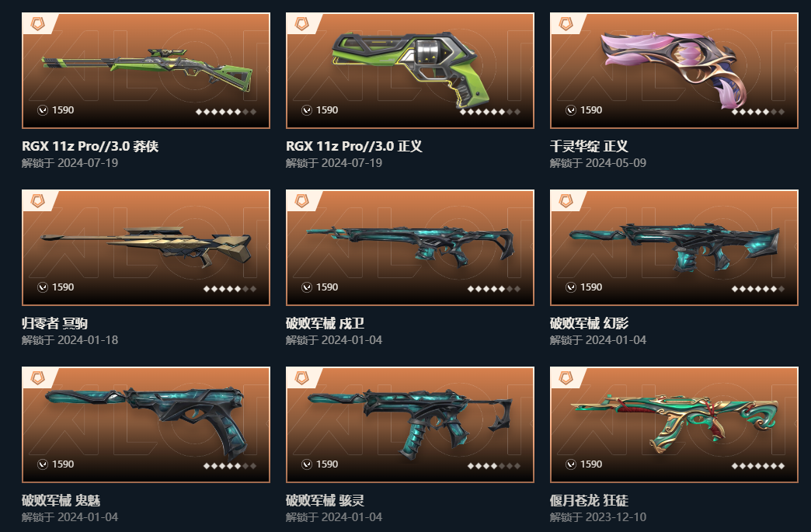The height and width of the screenshot is (532, 811).
Task: Select the green RGX sniper rifle thumbnail
Action: [146, 71]
